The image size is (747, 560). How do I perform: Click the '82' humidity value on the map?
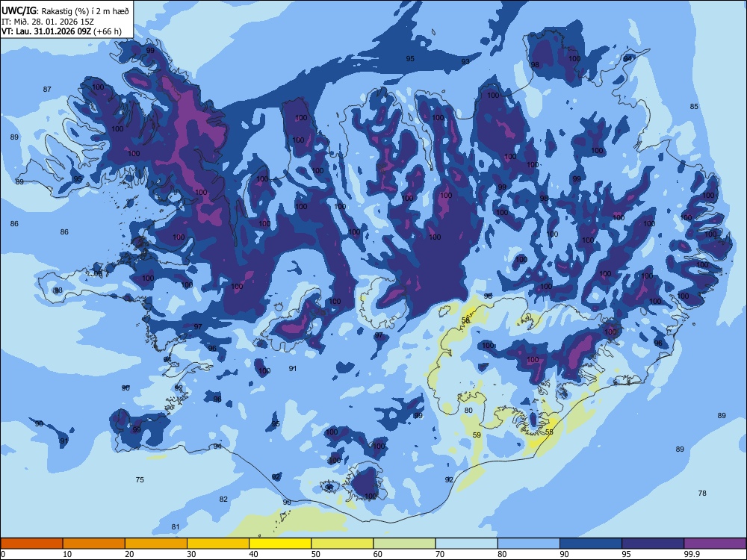223,500
